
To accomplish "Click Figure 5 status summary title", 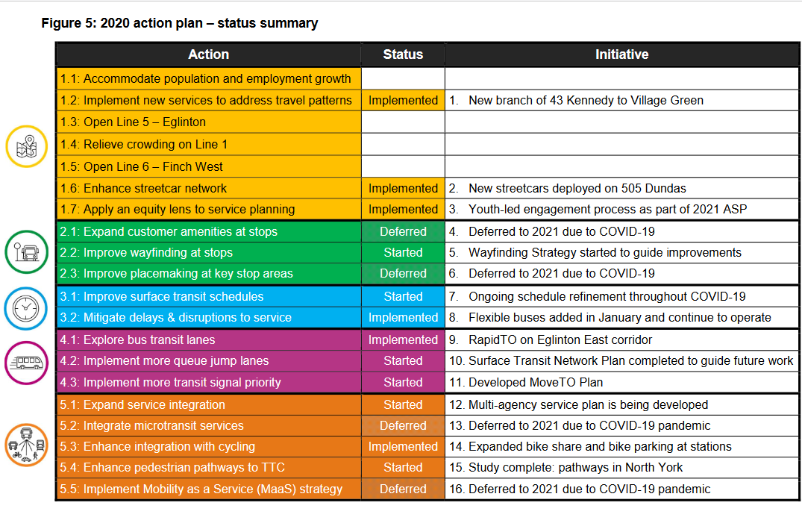I will (180, 24).
